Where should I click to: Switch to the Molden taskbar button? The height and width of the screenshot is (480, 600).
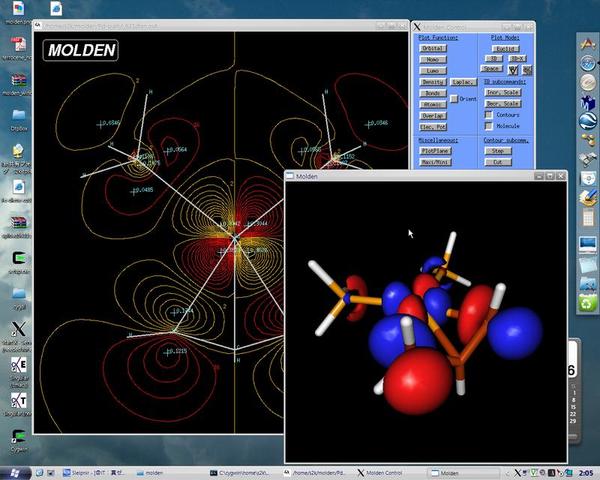pyautogui.click(x=463, y=473)
